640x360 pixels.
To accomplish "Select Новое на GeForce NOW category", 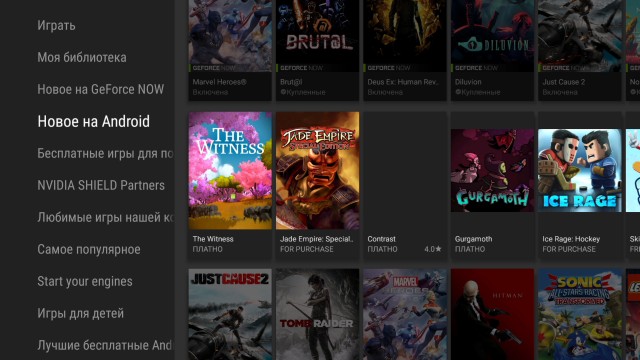I will [x=101, y=89].
